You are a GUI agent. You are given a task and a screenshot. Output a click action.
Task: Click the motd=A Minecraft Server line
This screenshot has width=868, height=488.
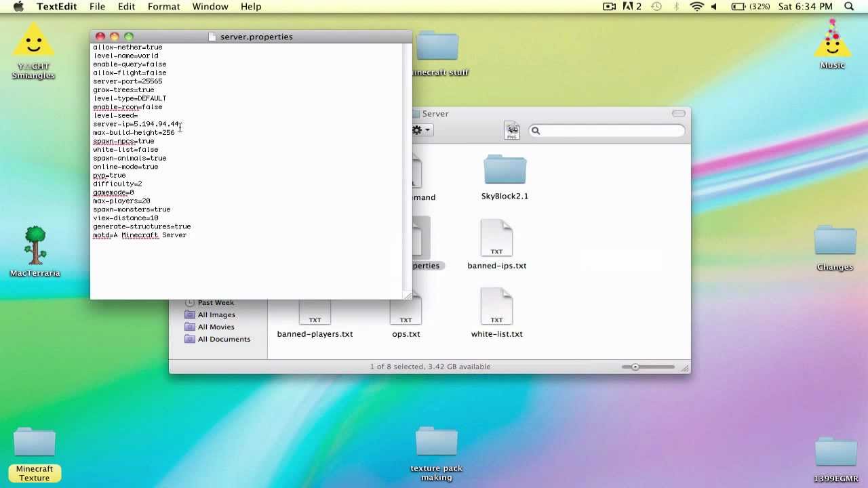click(140, 235)
